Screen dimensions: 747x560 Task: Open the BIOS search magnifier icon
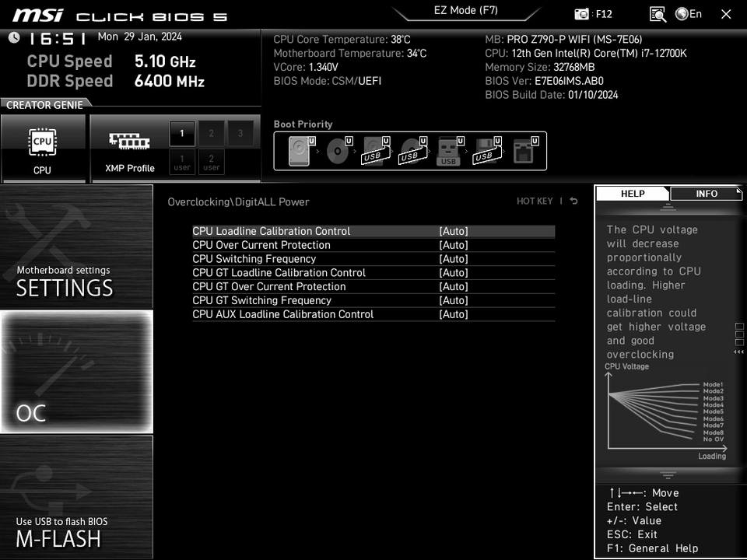coord(658,14)
